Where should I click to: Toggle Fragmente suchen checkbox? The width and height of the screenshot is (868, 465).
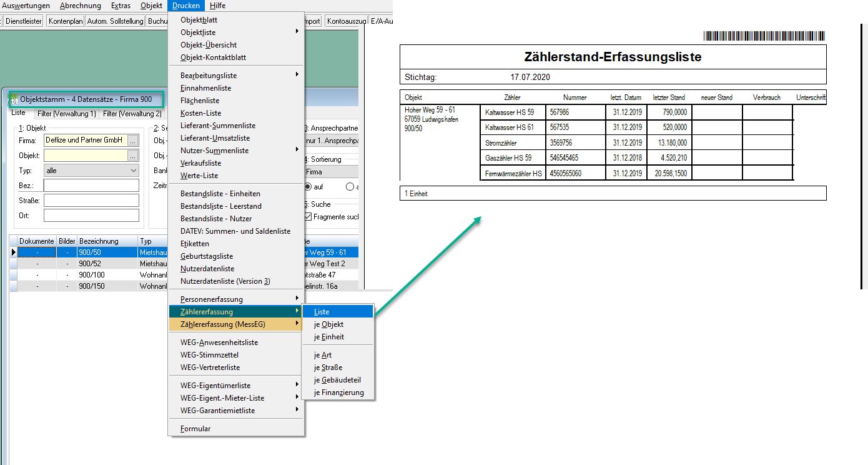point(308,216)
